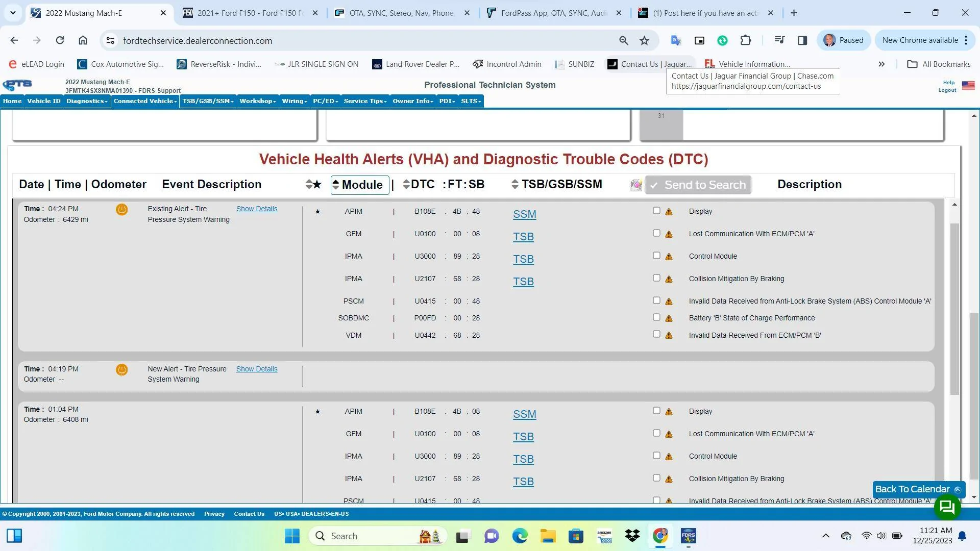This screenshot has width=980, height=551.
Task: Show Details for New Alert Tire Pressure
Action: pyautogui.click(x=257, y=369)
